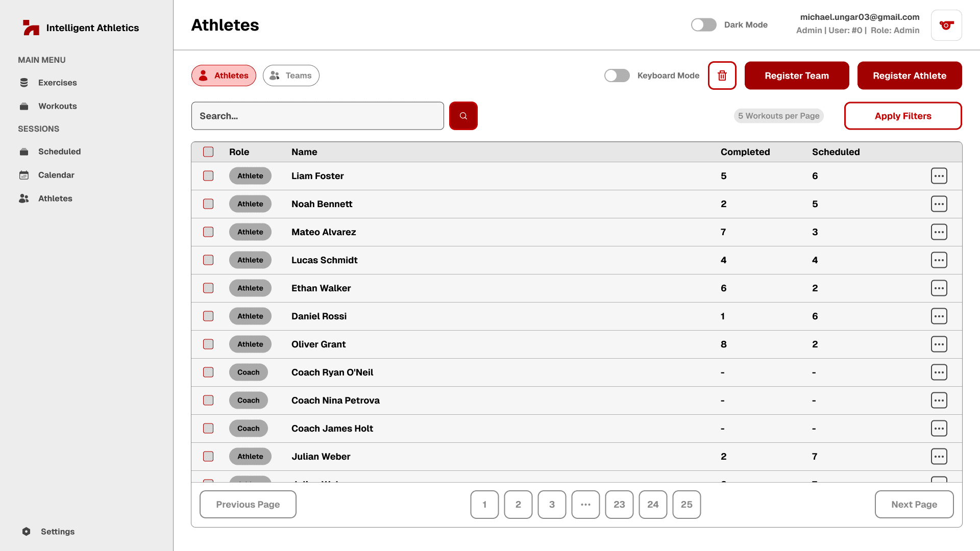Click the red trash delete icon
This screenshot has height=551, width=980.
[x=722, y=76]
